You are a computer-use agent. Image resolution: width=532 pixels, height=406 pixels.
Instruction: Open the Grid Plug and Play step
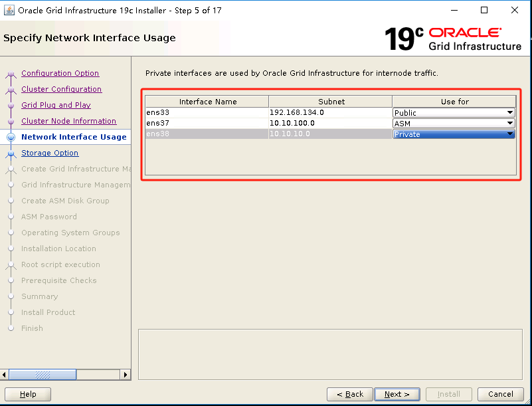point(56,105)
